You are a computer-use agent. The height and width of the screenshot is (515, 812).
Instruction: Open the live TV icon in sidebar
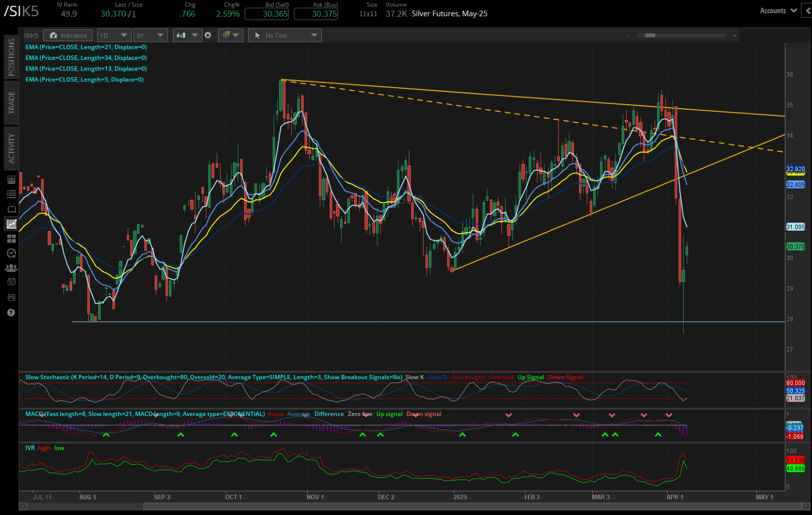(11, 208)
